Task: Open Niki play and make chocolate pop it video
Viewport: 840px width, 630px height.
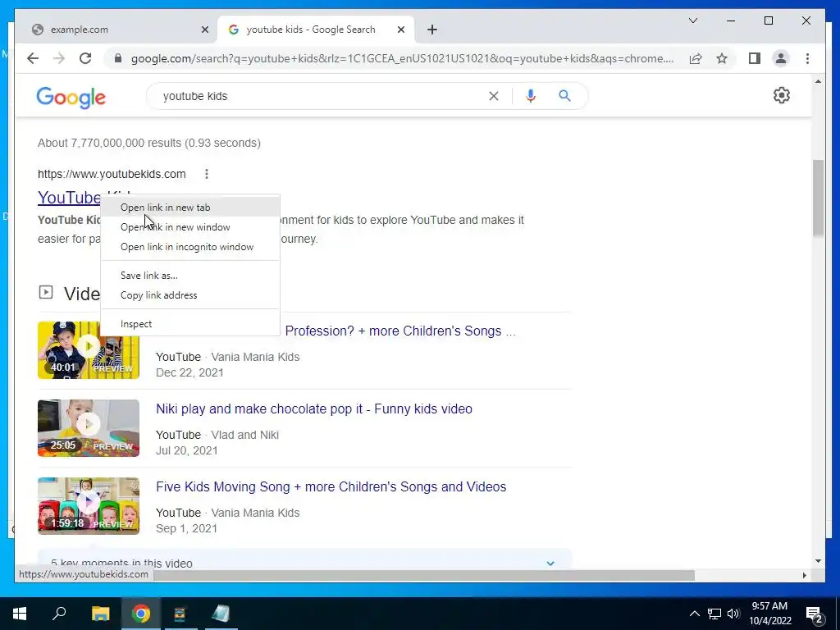Action: tap(314, 409)
